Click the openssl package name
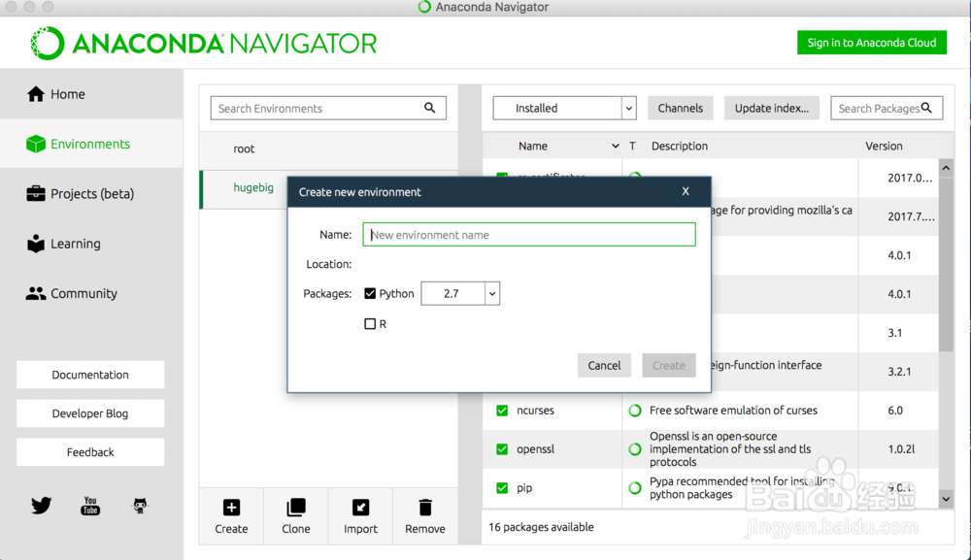Viewport: 971px width, 560px height. [x=536, y=449]
